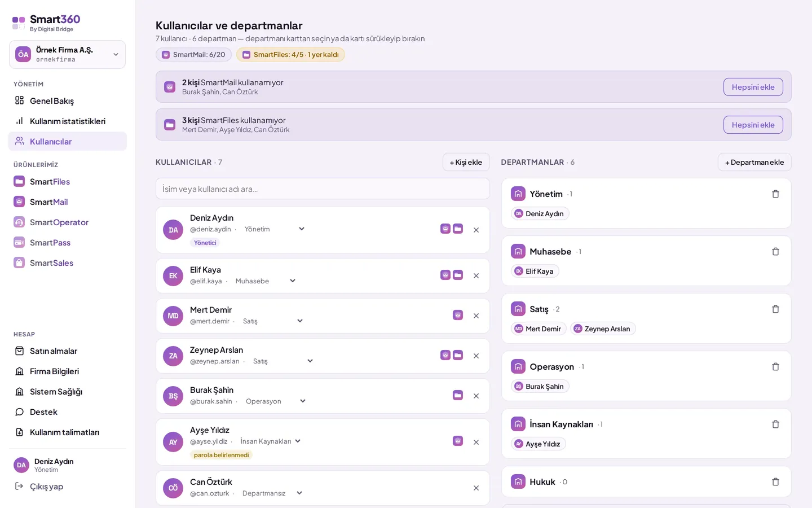Click the trash icon for Satış department
Screen dimensions: 812x508
point(775,309)
